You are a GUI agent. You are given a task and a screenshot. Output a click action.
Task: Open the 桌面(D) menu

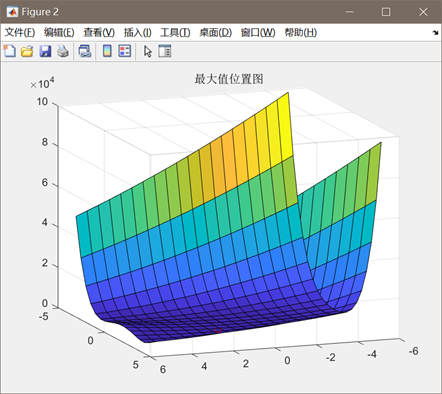[x=215, y=32]
